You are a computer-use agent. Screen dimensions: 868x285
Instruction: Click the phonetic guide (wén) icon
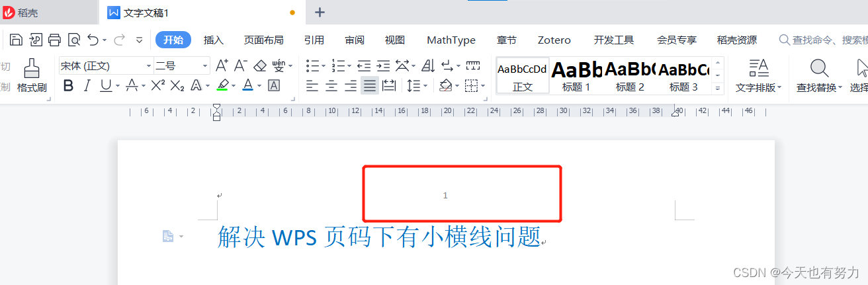279,65
